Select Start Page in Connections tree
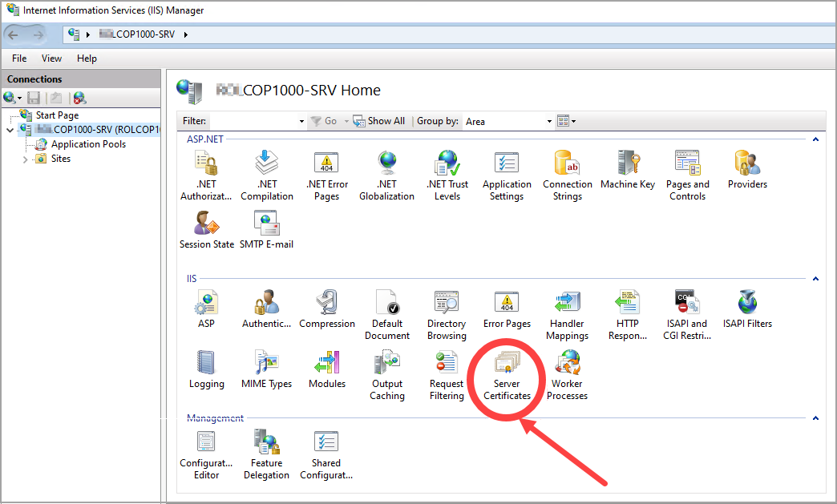Viewport: 837px width, 504px height. [x=57, y=115]
